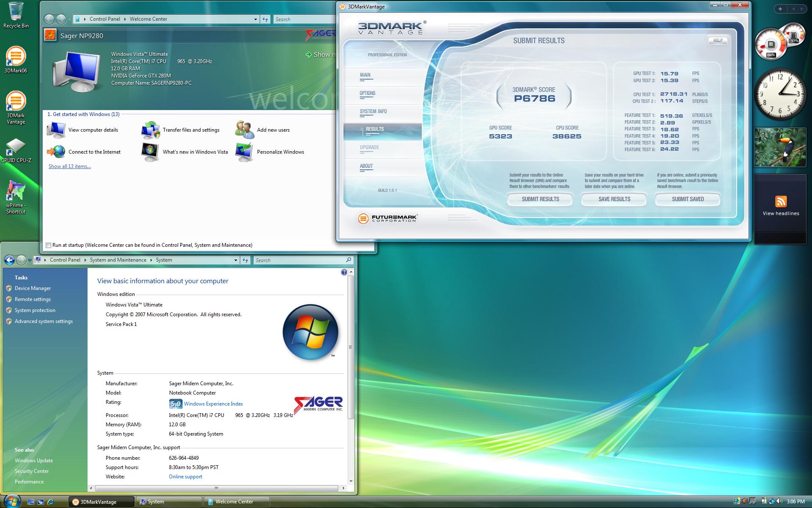Image resolution: width=812 pixels, height=508 pixels.
Task: Open Welcome Center address bar dropdown
Action: pos(255,19)
